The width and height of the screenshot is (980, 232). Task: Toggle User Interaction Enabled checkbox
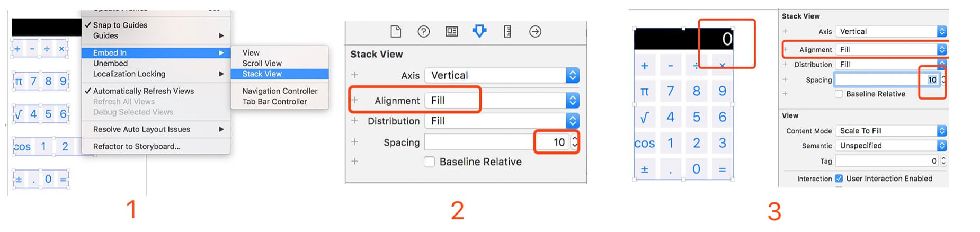point(839,179)
